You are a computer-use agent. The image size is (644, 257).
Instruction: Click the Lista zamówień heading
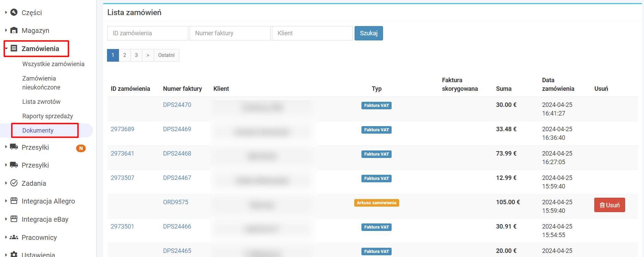click(x=134, y=12)
